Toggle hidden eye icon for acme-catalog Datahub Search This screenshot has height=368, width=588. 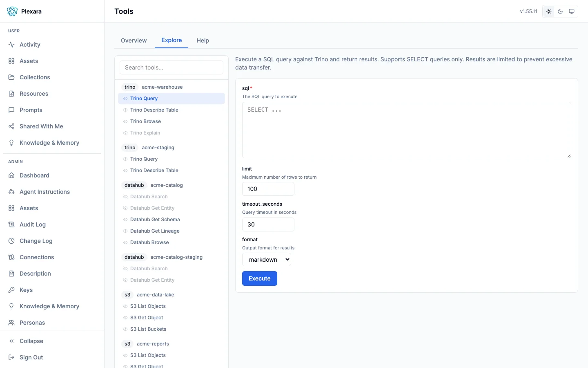point(125,197)
